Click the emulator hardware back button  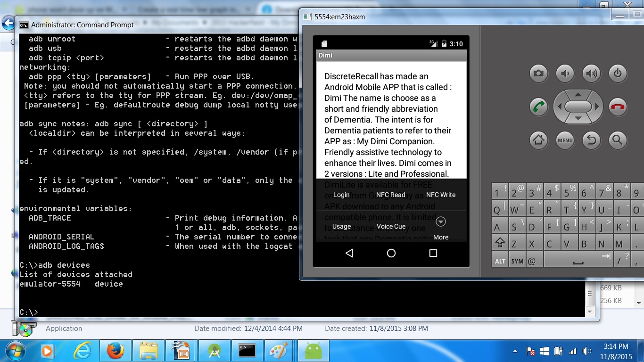coord(591,140)
